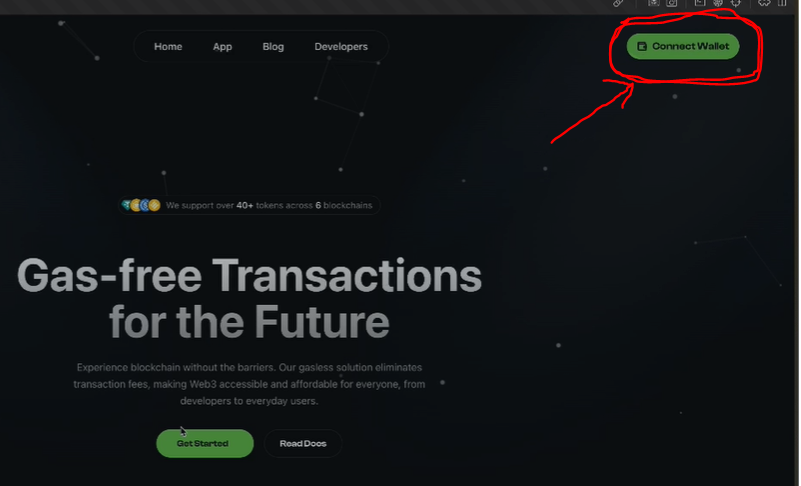Click the 40+ tokens support badge
The height and width of the screenshot is (486, 801).
(249, 205)
